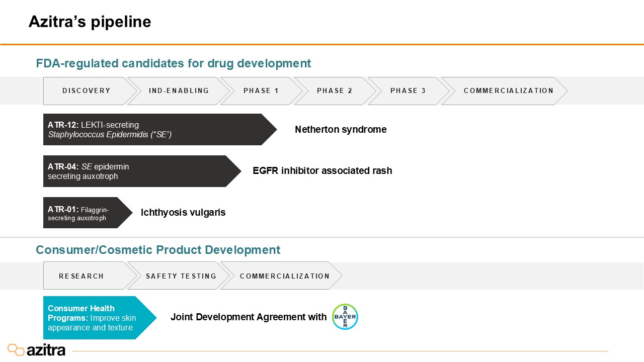Select the EGFR inhibitor associated rash text

click(x=322, y=171)
